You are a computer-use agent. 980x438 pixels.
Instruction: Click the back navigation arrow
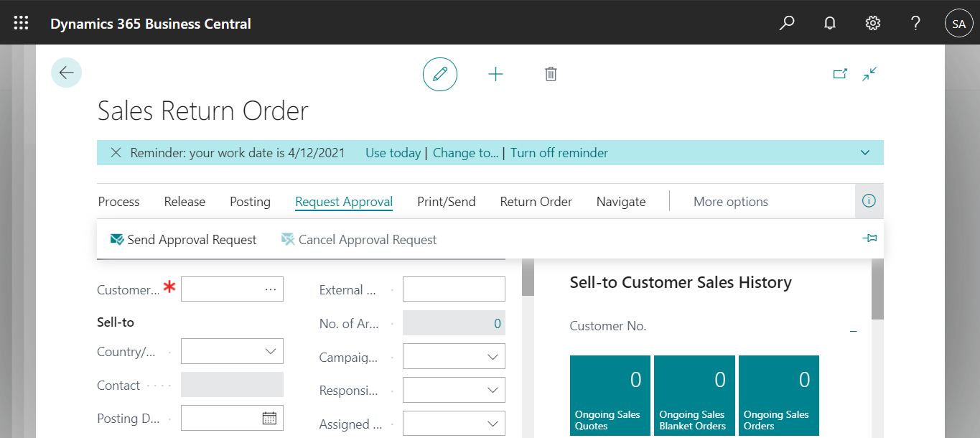66,73
